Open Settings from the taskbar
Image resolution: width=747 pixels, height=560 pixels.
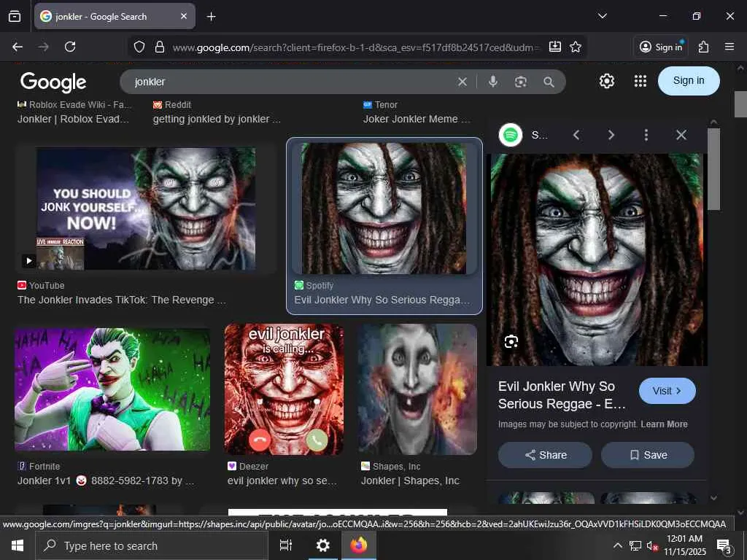[x=322, y=545]
